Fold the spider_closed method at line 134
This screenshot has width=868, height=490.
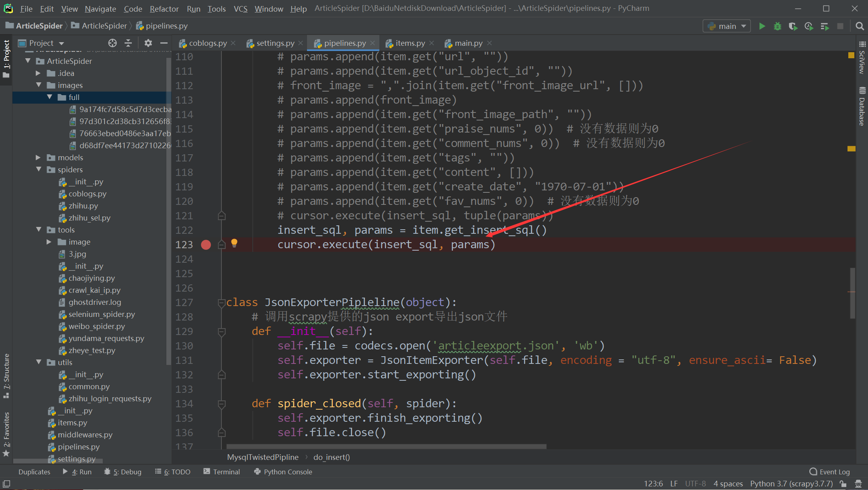(221, 404)
